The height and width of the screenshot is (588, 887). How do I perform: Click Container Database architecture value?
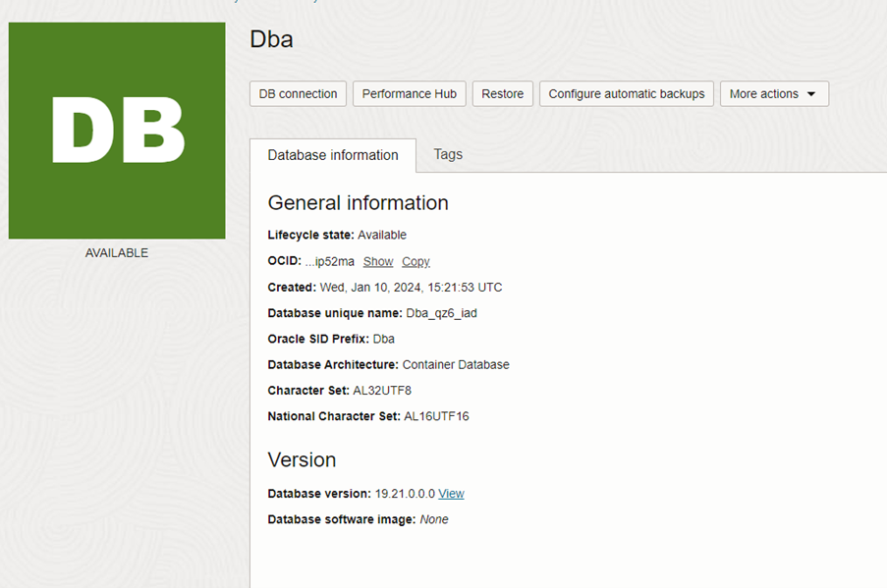(x=456, y=364)
